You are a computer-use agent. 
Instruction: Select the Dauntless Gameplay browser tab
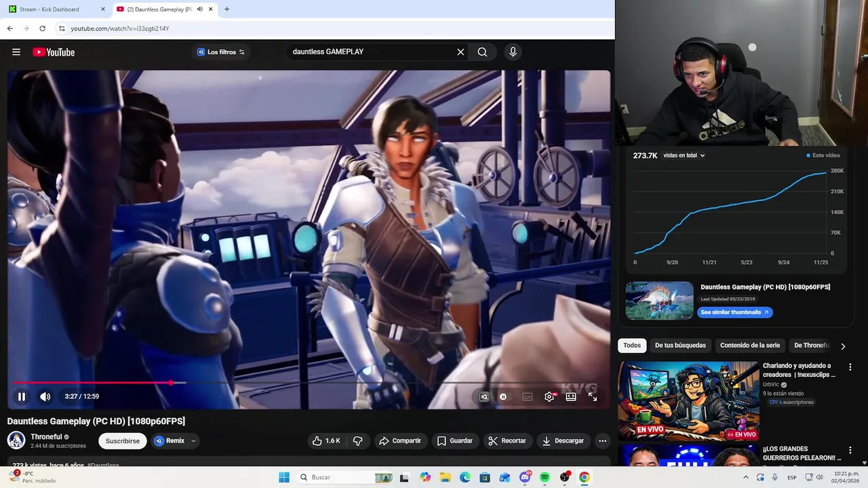[159, 9]
